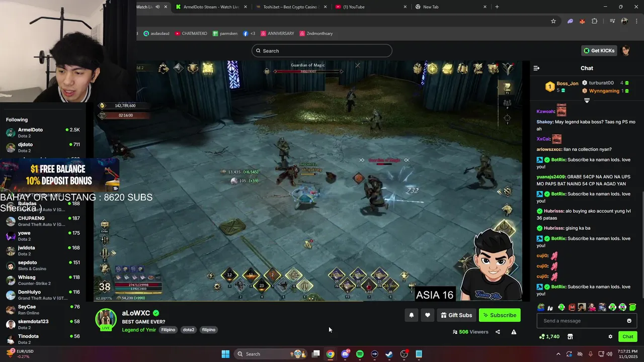644x362 pixels.
Task: Open the Legend of Ymir category link
Action: (x=139, y=330)
